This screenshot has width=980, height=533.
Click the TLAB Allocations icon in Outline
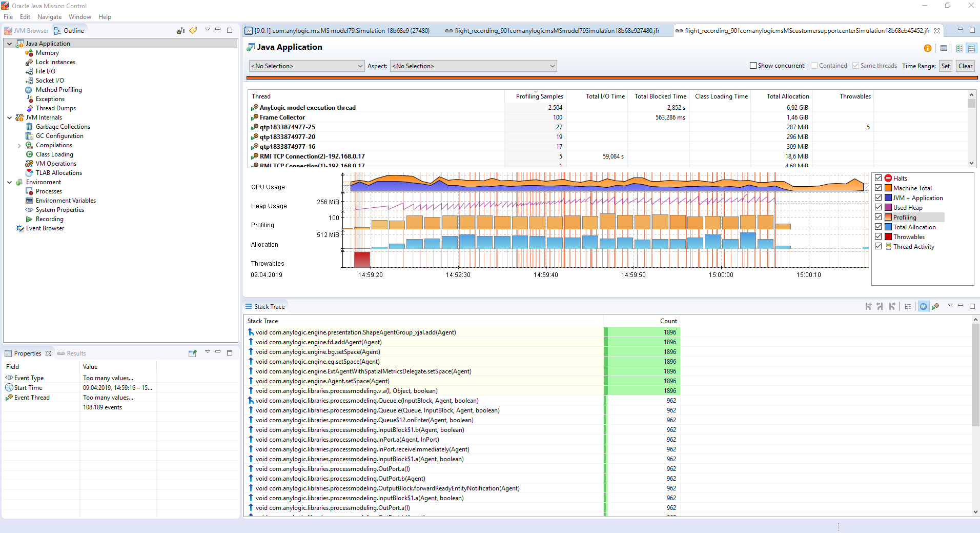[x=29, y=173]
